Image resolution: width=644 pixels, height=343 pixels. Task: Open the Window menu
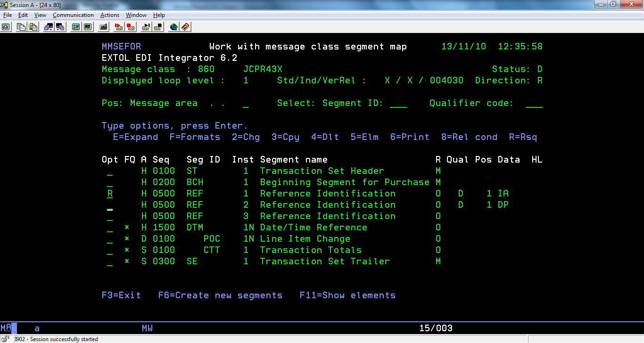click(x=136, y=15)
